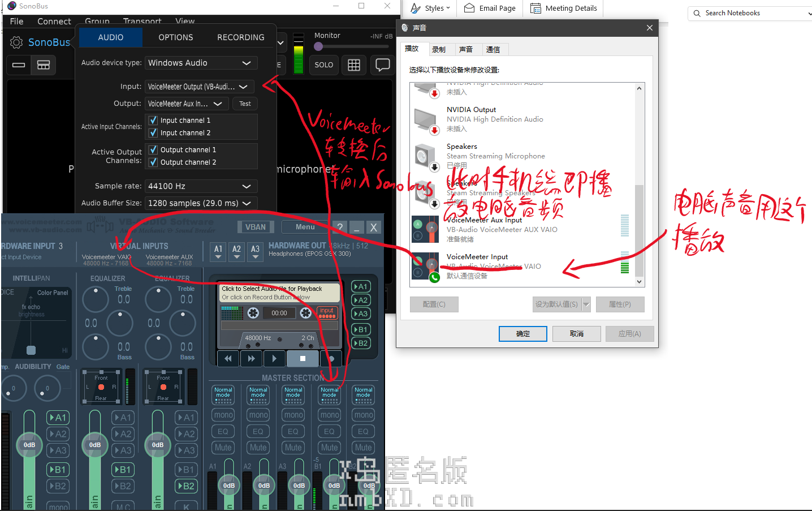Image resolution: width=812 pixels, height=511 pixels.
Task: Toggle Input channel 2 checkbox
Action: [153, 133]
